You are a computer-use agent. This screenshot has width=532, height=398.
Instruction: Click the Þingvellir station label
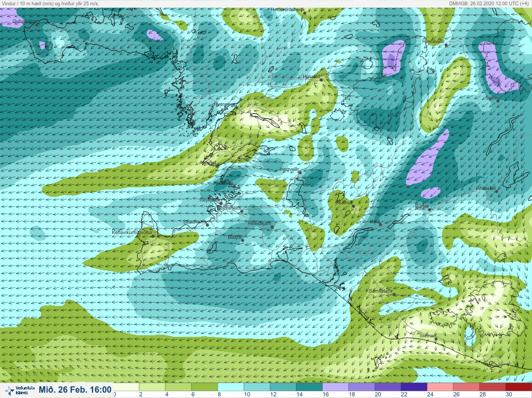289,169
